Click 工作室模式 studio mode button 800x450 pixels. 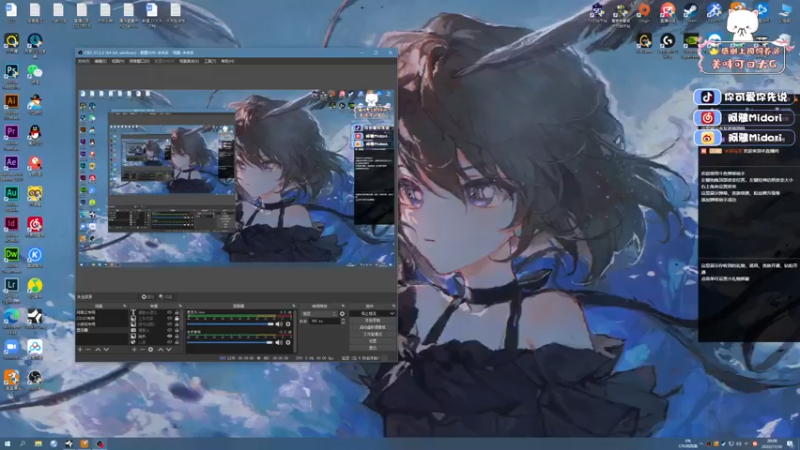click(372, 334)
